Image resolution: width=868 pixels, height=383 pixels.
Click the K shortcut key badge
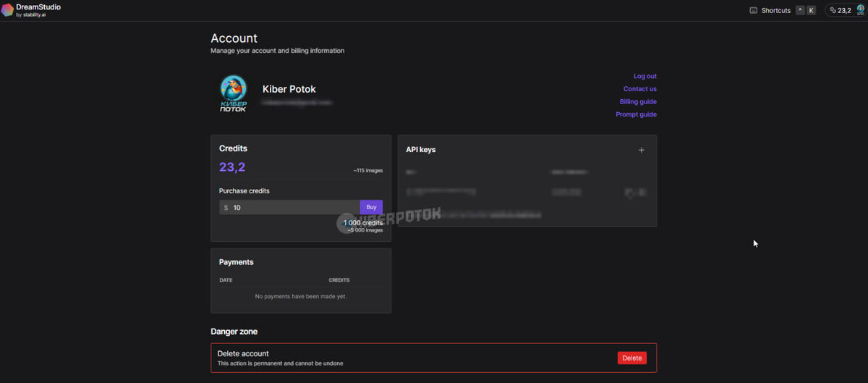[811, 10]
